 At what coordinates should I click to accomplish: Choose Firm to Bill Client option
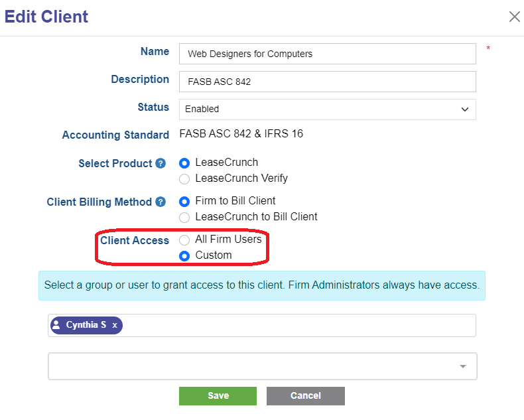pos(184,202)
